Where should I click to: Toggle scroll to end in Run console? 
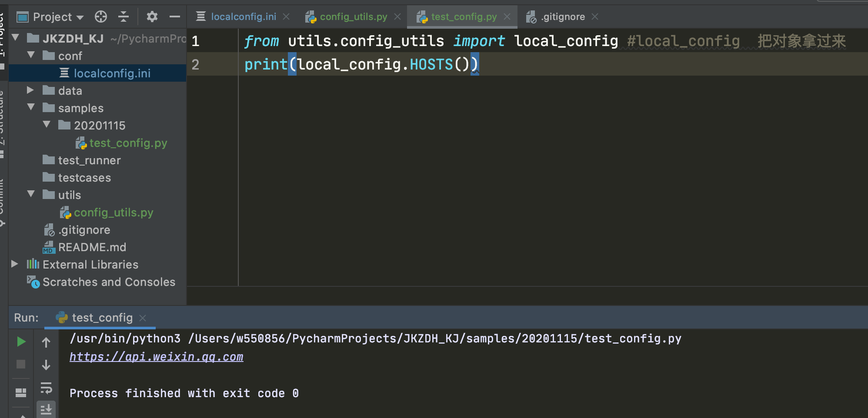[x=46, y=409]
